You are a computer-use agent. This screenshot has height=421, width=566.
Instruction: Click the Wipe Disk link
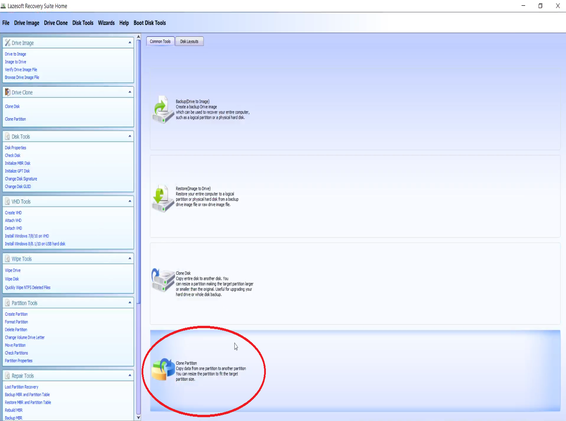(12, 279)
